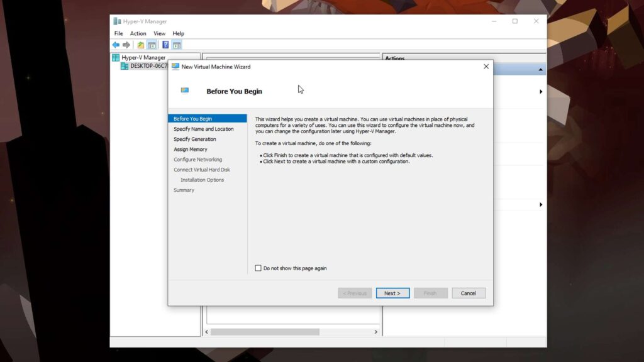Toggle the Show/Hide Action Pane icon

177,45
